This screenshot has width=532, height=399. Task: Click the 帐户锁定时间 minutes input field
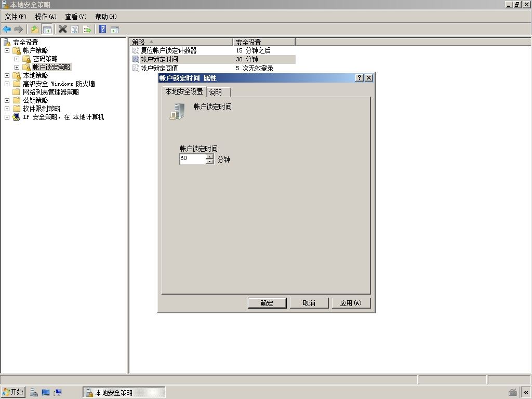(x=192, y=159)
